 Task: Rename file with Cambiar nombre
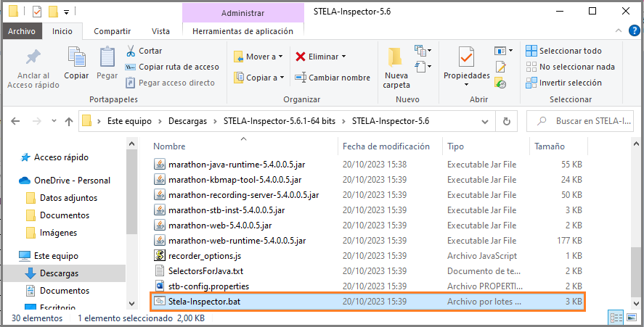tap(333, 78)
